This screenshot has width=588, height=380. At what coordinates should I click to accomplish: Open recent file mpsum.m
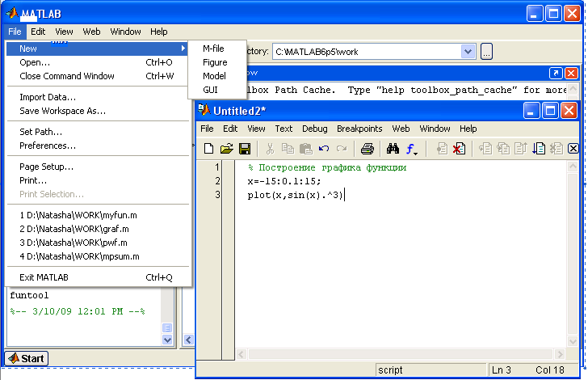coord(97,256)
